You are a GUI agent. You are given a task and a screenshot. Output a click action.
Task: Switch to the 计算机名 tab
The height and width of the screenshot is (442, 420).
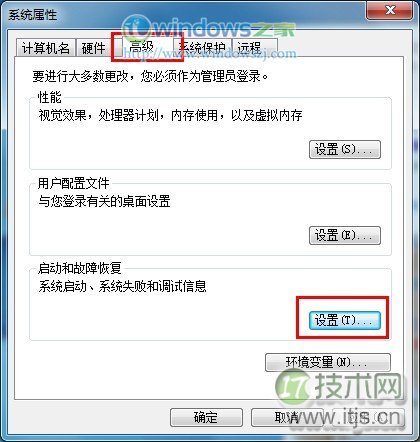tap(45, 48)
